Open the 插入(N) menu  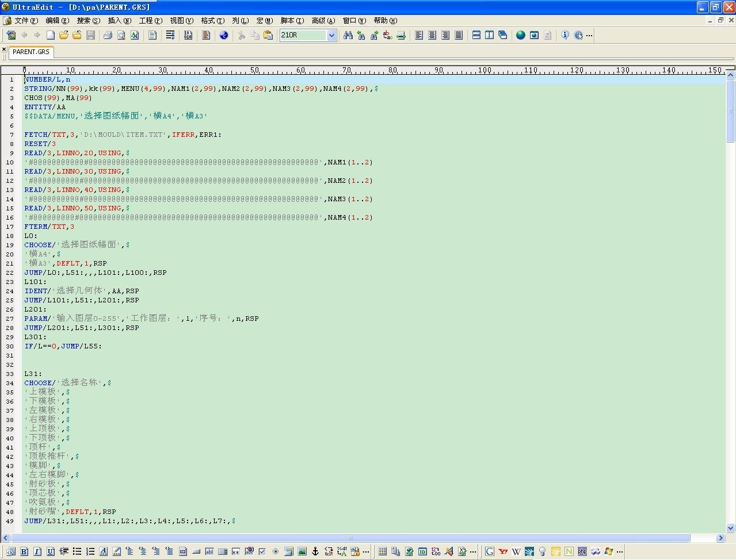(120, 21)
